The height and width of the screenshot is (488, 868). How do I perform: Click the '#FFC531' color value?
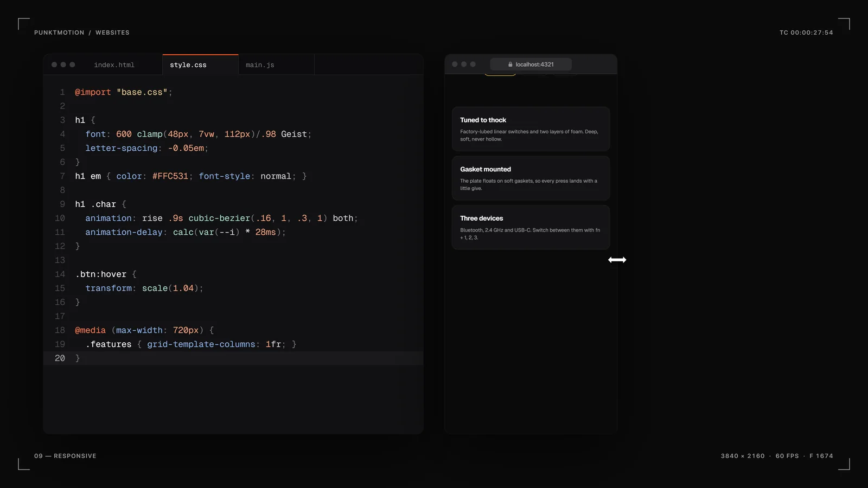[x=170, y=176]
